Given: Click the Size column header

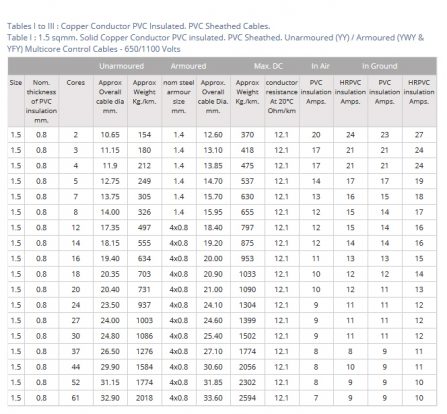Looking at the screenshot, I should 16,83.
